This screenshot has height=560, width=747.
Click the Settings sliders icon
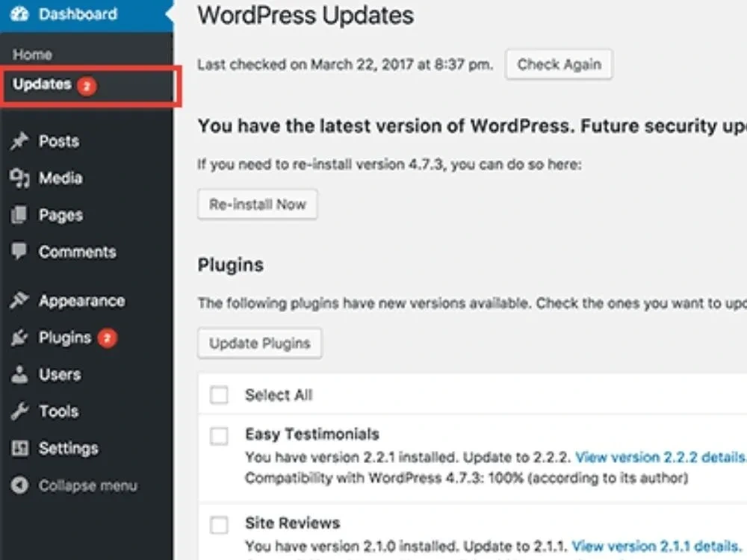pos(19,448)
